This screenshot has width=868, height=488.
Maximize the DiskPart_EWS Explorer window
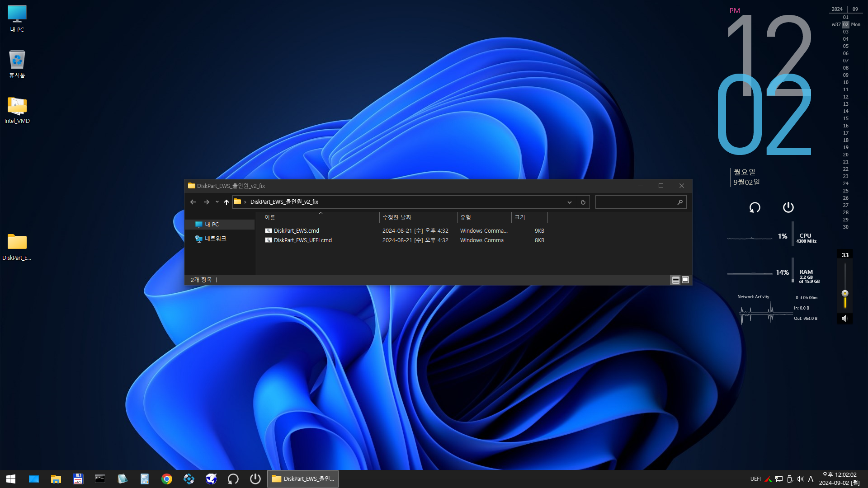pos(661,186)
